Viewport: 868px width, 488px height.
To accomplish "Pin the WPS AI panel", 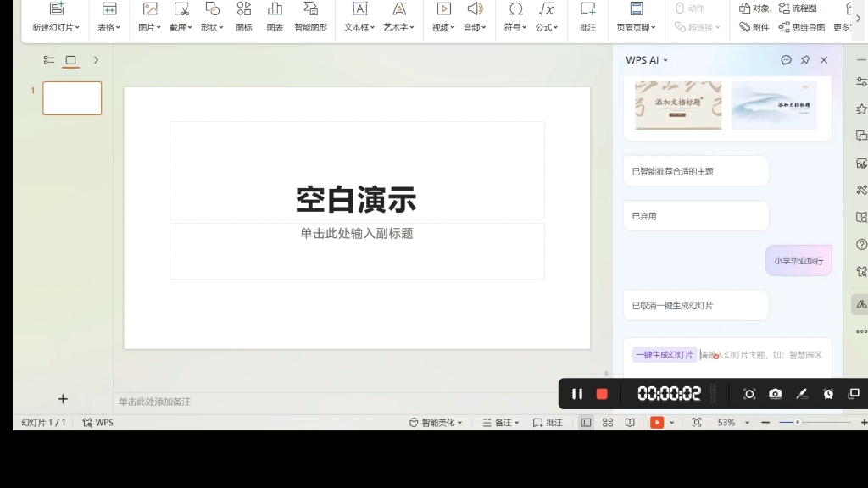I will pos(805,60).
